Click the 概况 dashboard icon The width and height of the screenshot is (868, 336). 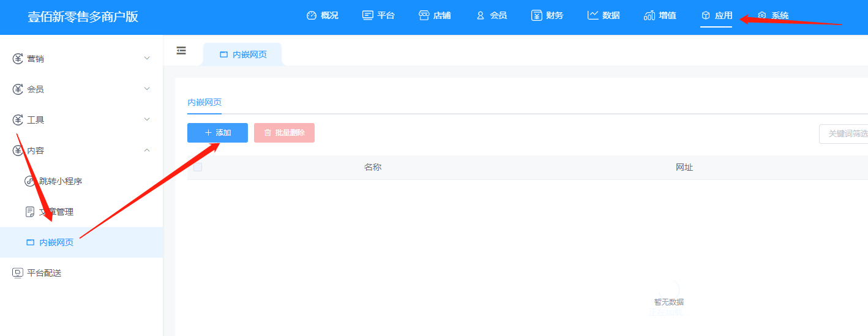point(312,15)
